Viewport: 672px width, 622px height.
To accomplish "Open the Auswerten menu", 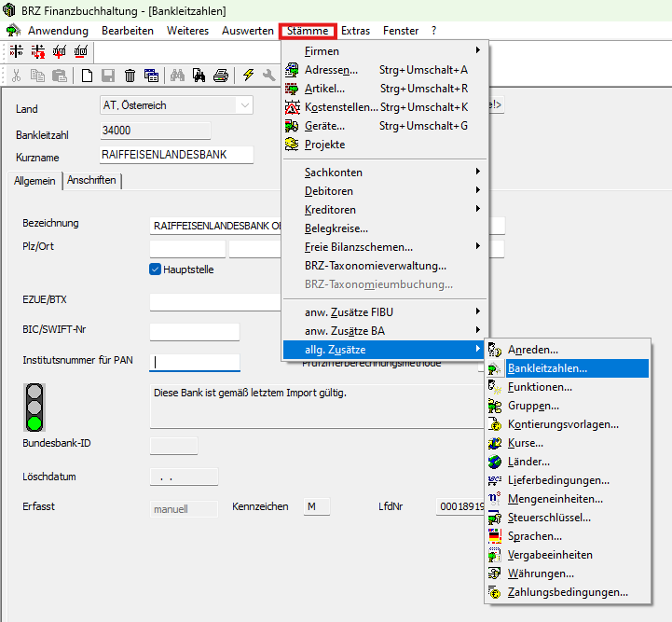I will tap(248, 31).
